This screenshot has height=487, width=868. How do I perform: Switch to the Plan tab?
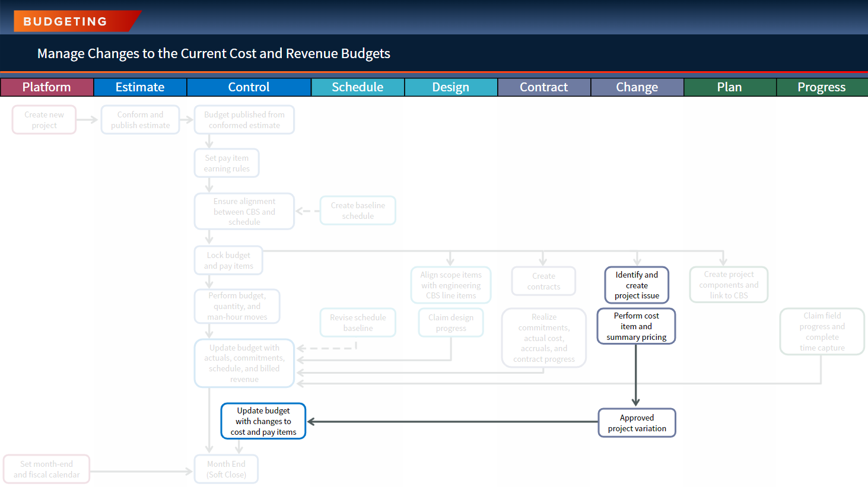pos(730,87)
